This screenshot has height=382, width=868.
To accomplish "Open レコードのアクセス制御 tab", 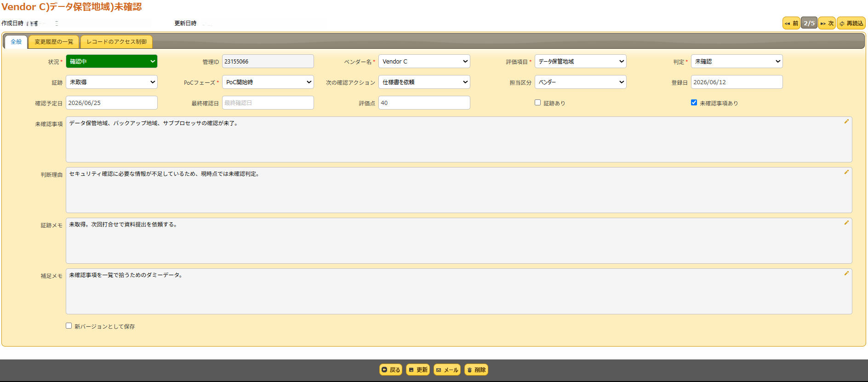I will [117, 42].
